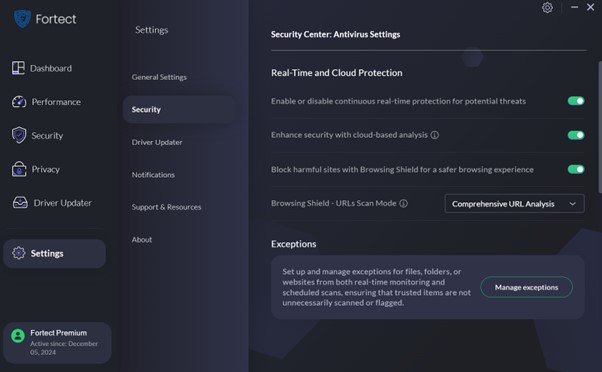The width and height of the screenshot is (602, 372).
Task: Click the gear icon in the title bar
Action: pos(547,8)
